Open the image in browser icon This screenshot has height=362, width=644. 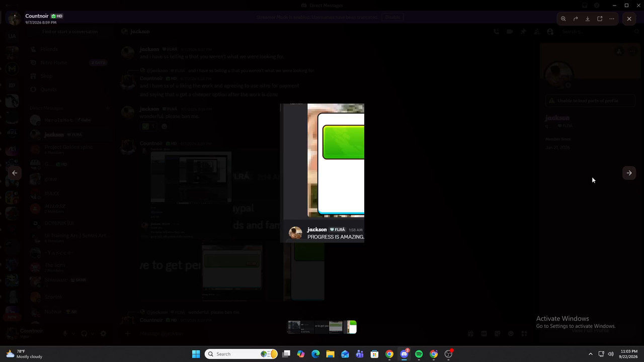pyautogui.click(x=600, y=19)
